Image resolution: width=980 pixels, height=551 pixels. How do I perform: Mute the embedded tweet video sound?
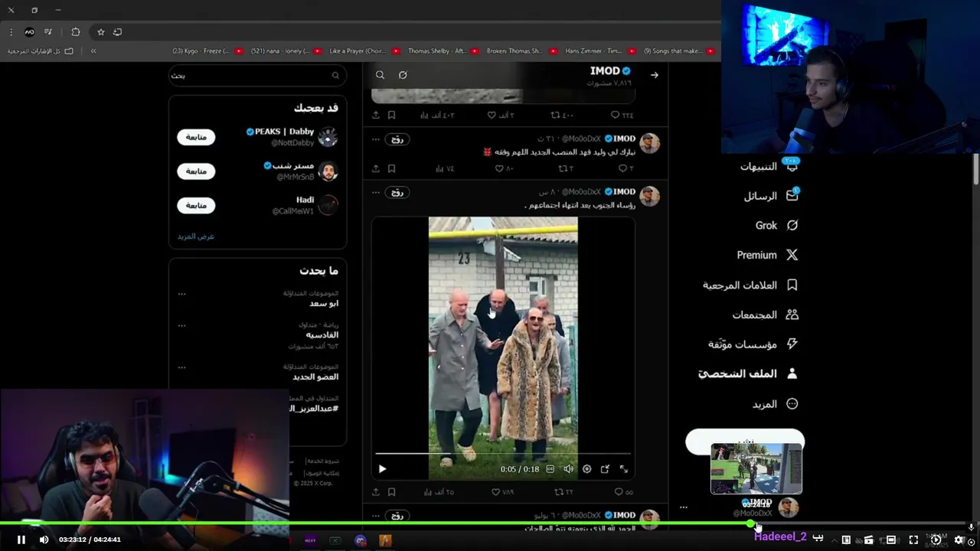(x=568, y=469)
